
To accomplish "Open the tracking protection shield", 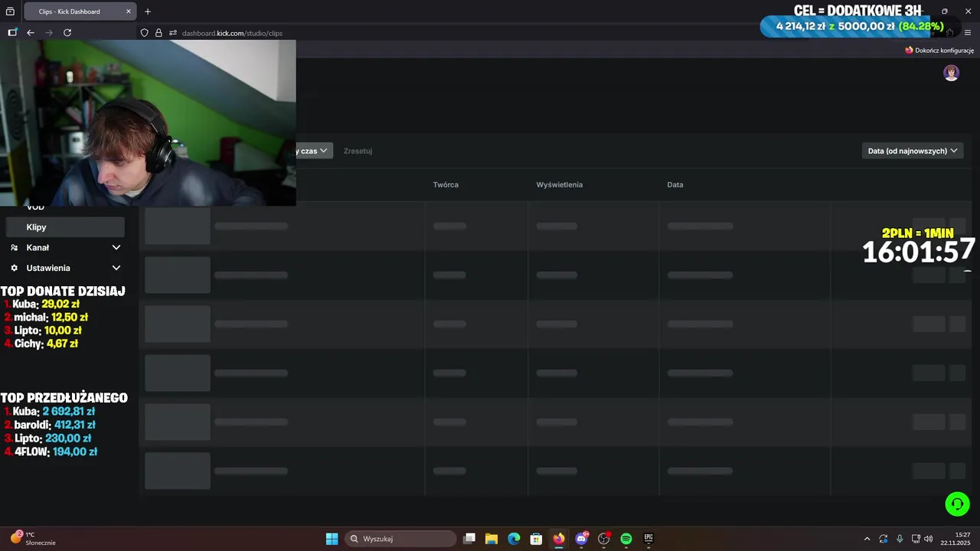I will coord(144,33).
